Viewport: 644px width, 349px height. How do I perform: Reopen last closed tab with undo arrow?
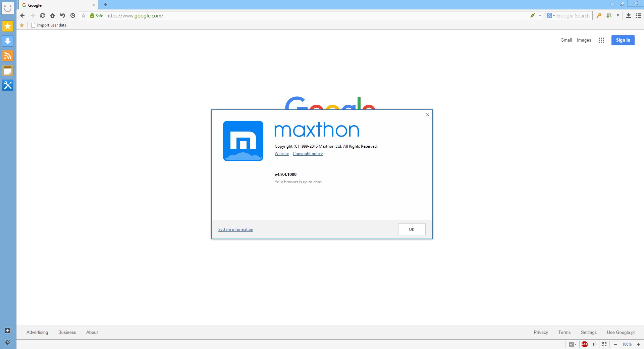pyautogui.click(x=63, y=15)
